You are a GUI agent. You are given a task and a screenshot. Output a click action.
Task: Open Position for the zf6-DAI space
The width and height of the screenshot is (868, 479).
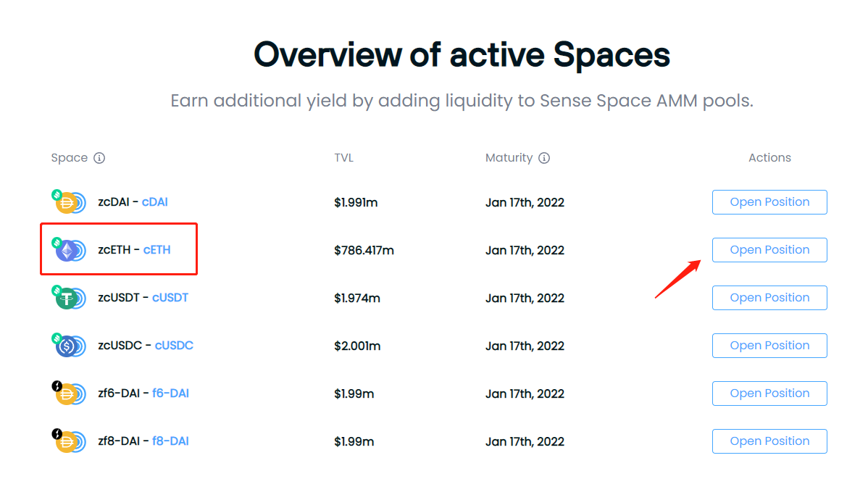pos(769,393)
